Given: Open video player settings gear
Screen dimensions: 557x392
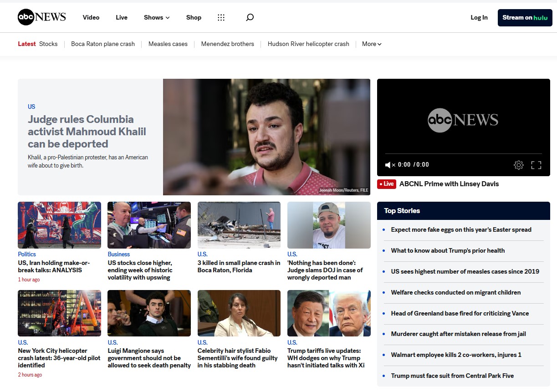Looking at the screenshot, I should (519, 165).
